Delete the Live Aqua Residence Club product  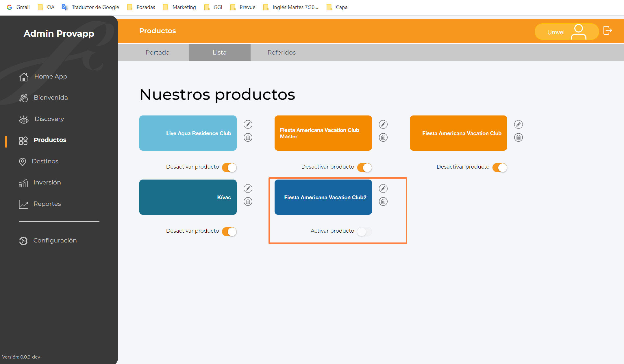[x=248, y=137]
